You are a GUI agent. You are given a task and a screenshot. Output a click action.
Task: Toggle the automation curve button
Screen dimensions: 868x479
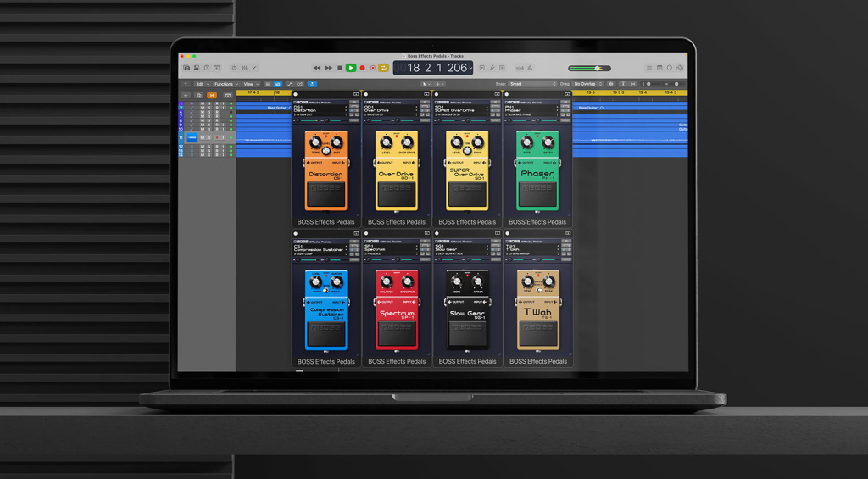290,84
